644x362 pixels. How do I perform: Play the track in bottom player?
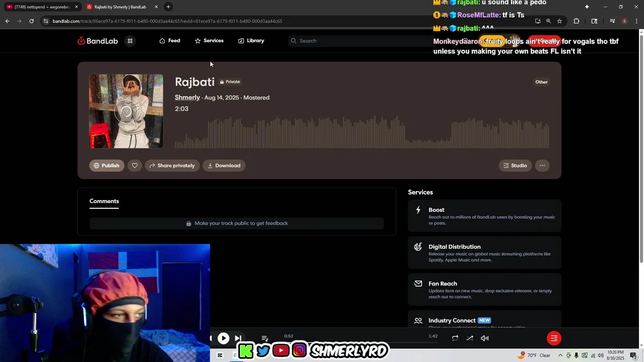[223, 338]
